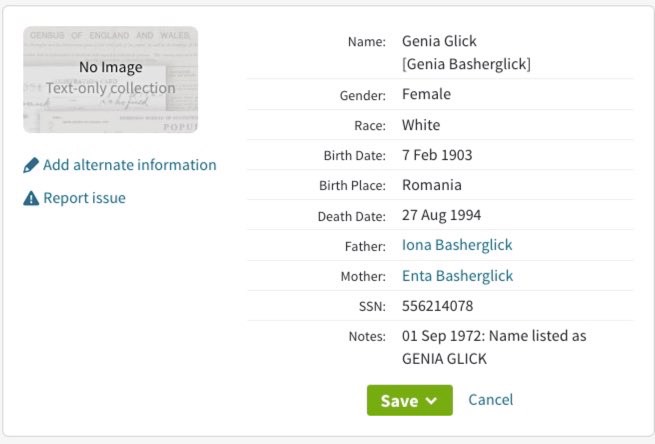
Task: Cancel the record save
Action: [490, 400]
